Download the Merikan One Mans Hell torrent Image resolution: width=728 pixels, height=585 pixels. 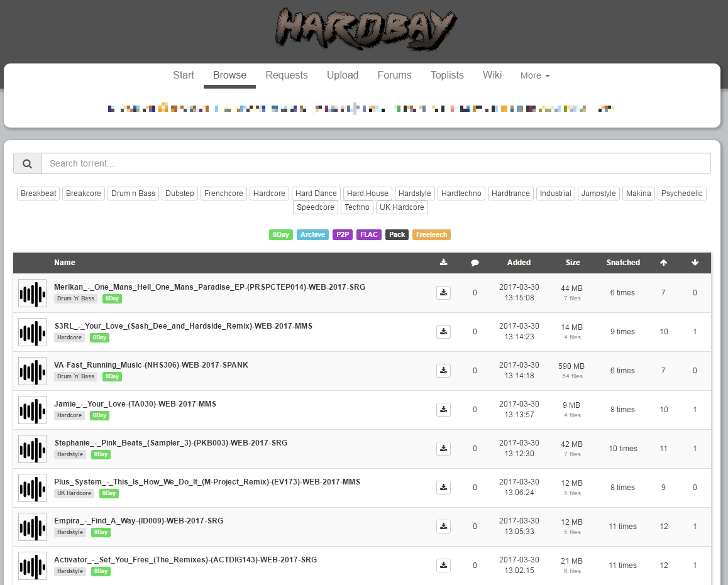click(443, 293)
